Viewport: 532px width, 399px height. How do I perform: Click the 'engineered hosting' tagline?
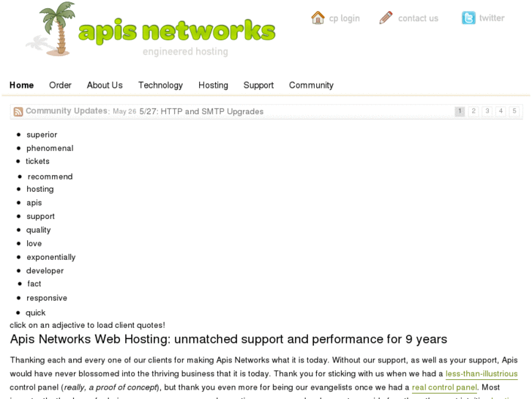[x=185, y=52]
